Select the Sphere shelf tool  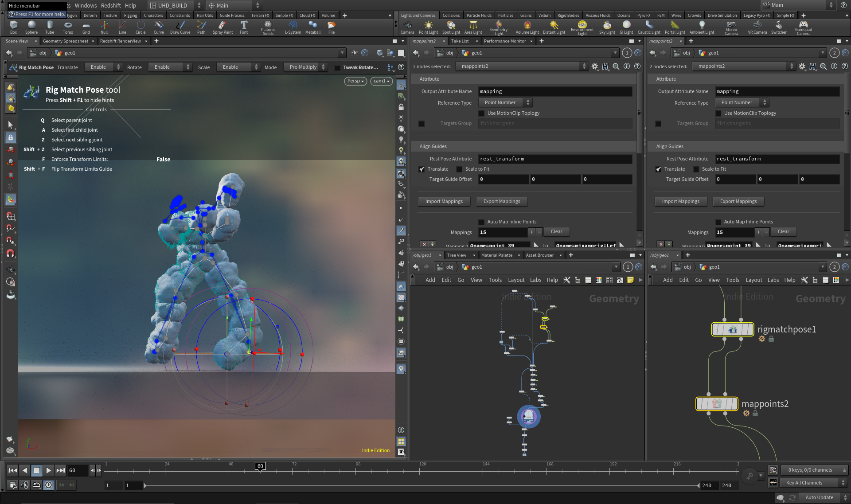tap(31, 27)
